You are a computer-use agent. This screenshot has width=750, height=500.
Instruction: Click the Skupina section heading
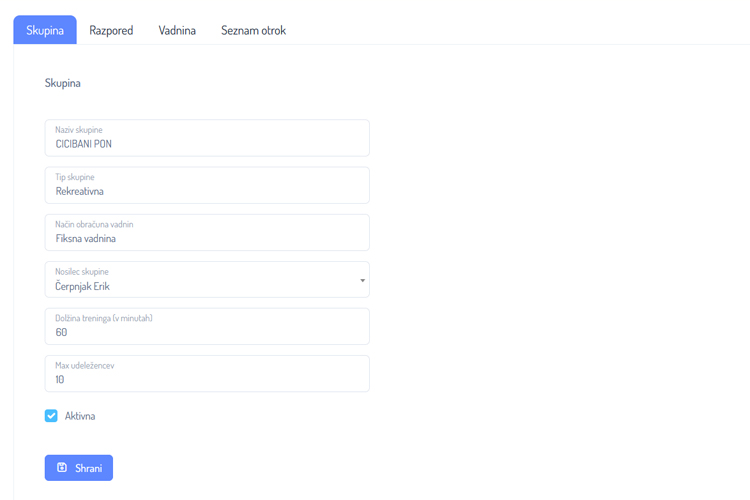(63, 84)
